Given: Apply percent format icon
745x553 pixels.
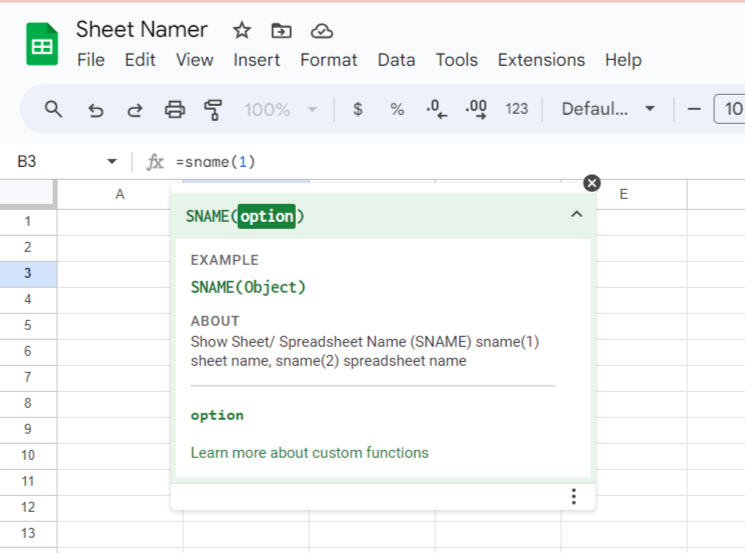Looking at the screenshot, I should coord(397,109).
